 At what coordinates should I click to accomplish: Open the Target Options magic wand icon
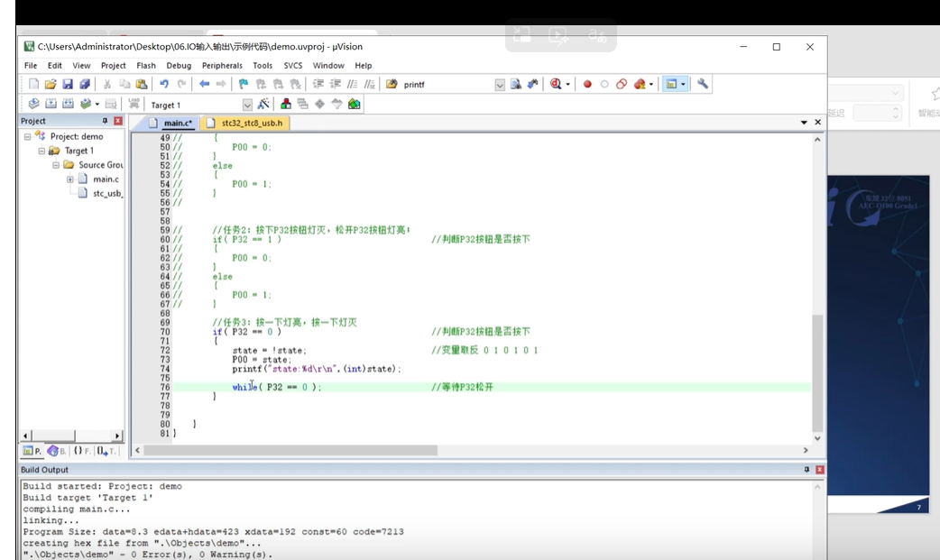pos(263,105)
